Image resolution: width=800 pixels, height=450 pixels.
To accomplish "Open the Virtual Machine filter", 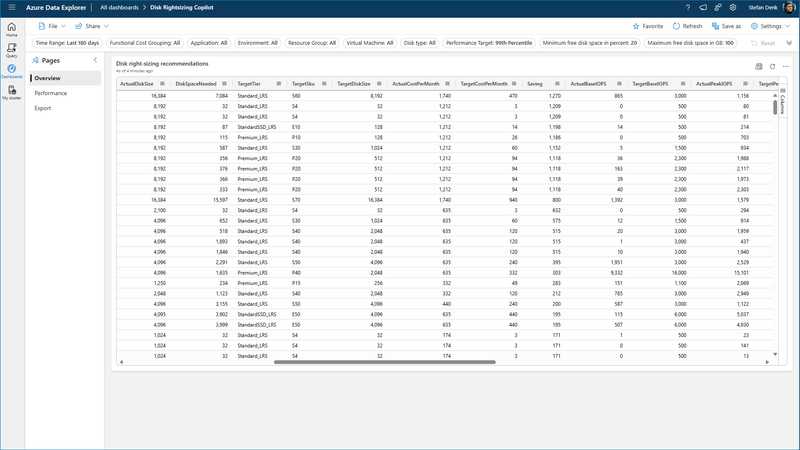I will pos(370,43).
